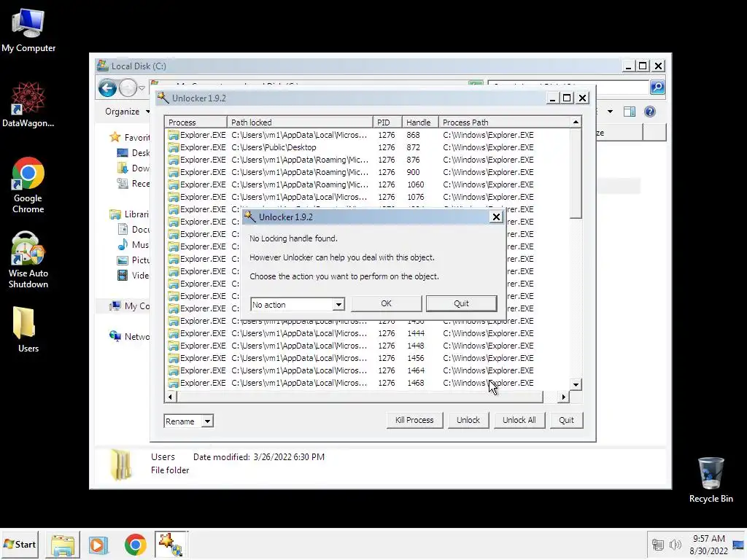Sort by the Handle column header
This screenshot has width=747, height=560.
420,122
